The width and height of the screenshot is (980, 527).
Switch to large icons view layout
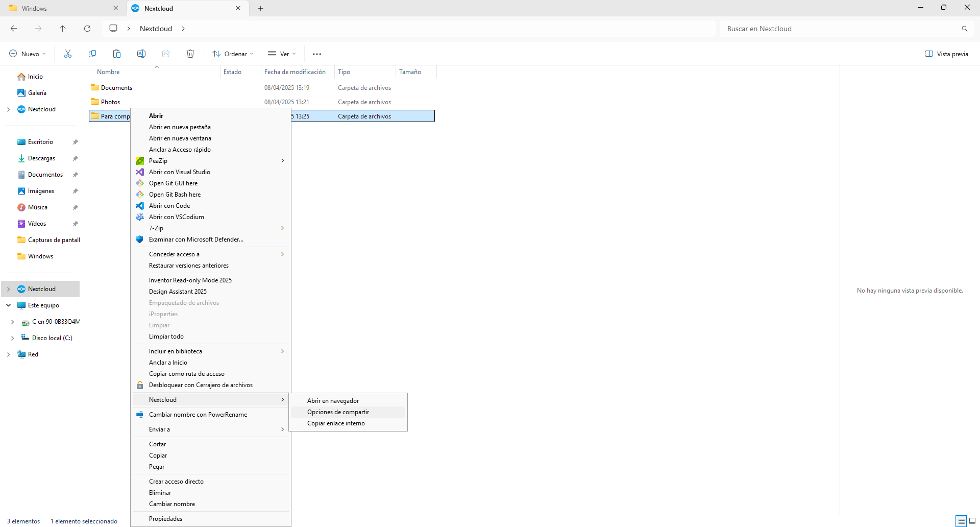click(972, 521)
